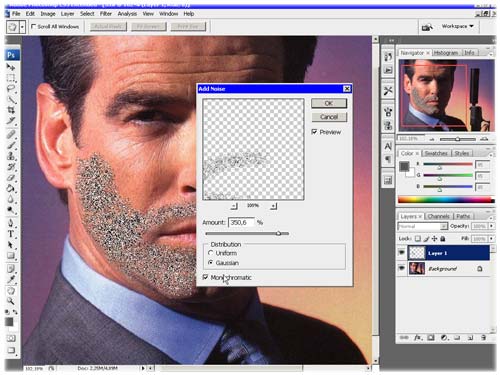Select the Blur tool

11,199
